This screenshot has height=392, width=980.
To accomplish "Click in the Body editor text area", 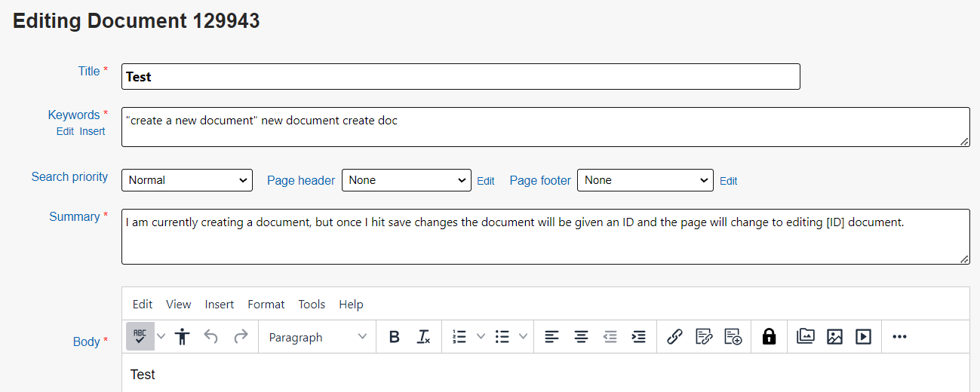I will click(x=545, y=374).
